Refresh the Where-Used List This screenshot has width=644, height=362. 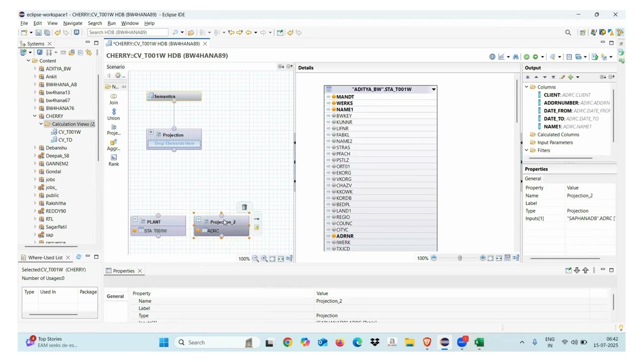pos(78,257)
